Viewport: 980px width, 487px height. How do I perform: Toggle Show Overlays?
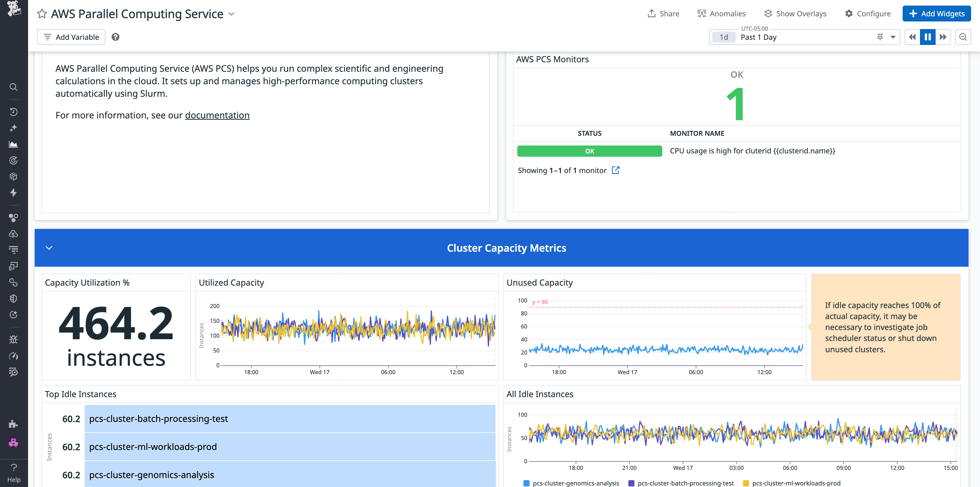[x=795, y=13]
